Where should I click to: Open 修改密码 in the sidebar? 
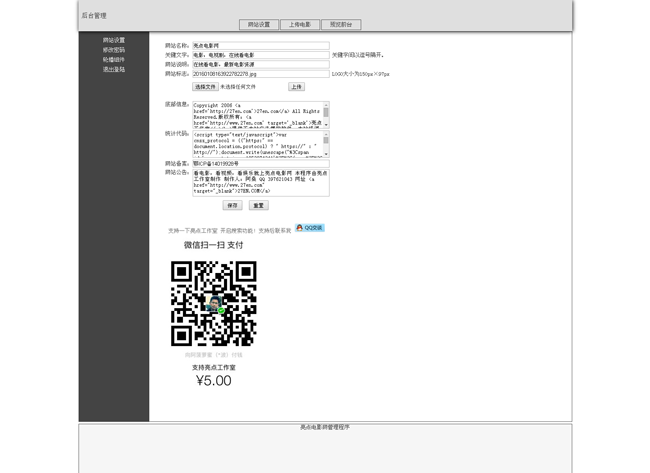[x=114, y=50]
